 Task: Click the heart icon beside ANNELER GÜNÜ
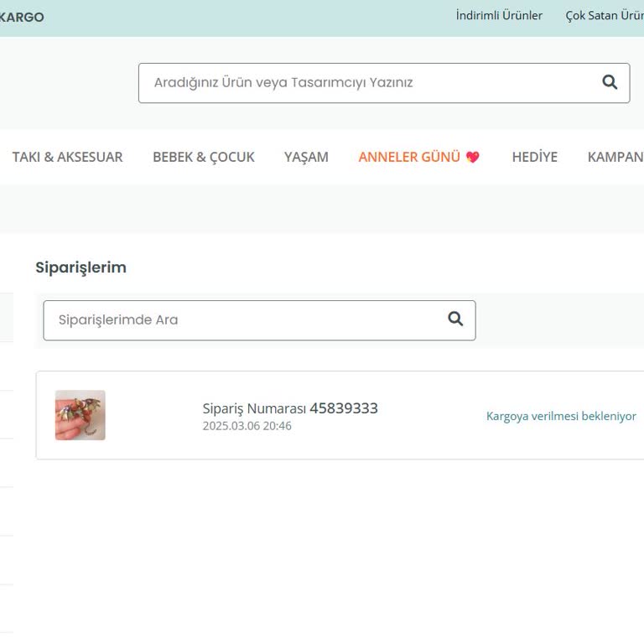tap(472, 157)
